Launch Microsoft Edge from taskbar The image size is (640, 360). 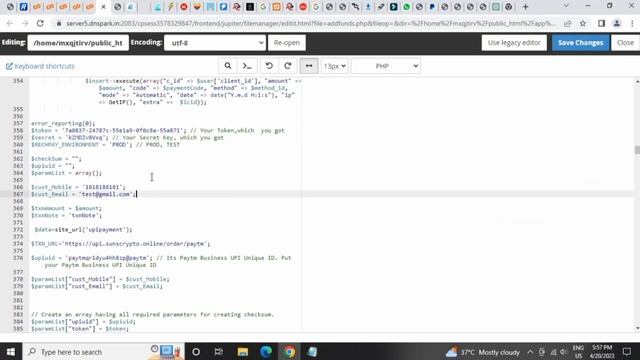(x=266, y=352)
